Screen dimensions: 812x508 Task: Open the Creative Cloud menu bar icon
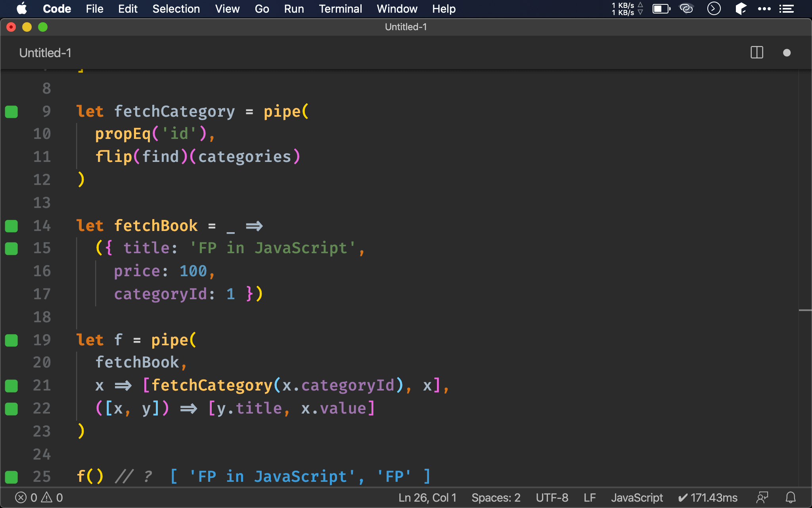(x=686, y=8)
